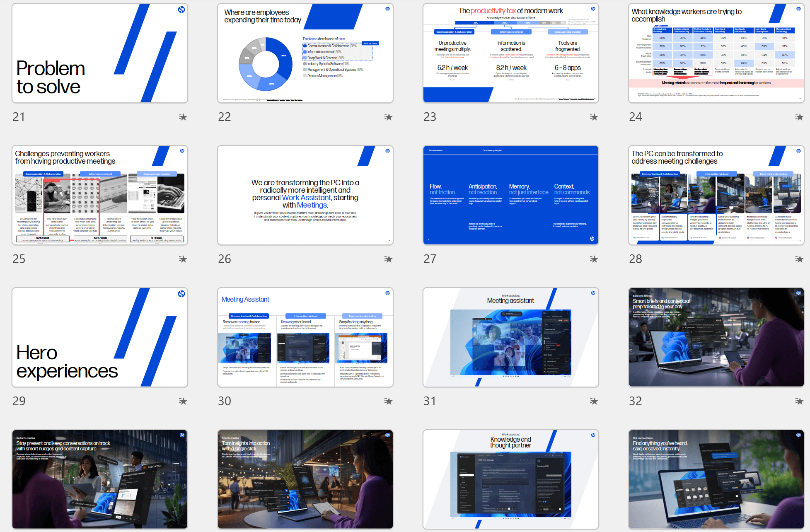Select the blue 'Flow, not friction' slide
Viewport: 810px width, 532px height.
(x=510, y=195)
